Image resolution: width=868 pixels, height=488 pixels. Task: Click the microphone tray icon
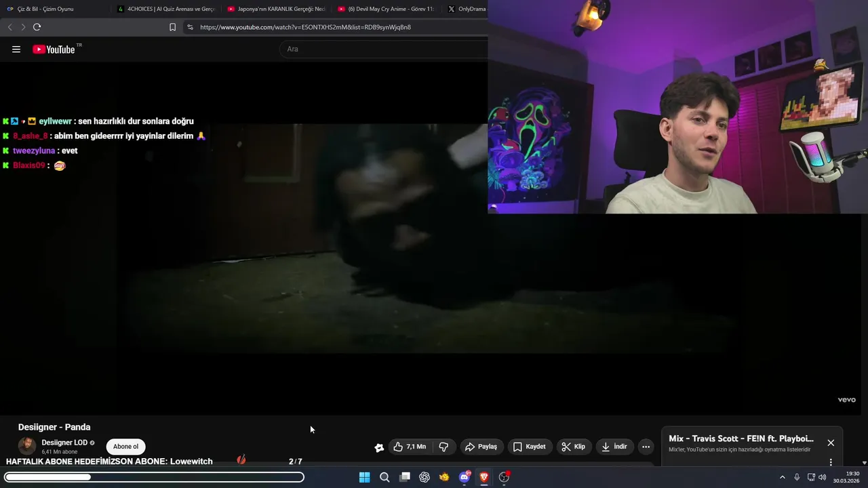(x=797, y=477)
